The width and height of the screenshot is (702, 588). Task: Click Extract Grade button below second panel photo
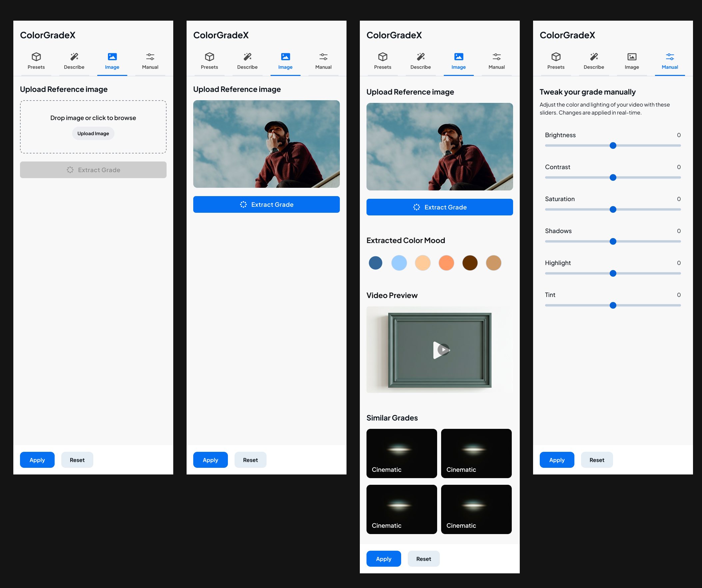pyautogui.click(x=266, y=205)
